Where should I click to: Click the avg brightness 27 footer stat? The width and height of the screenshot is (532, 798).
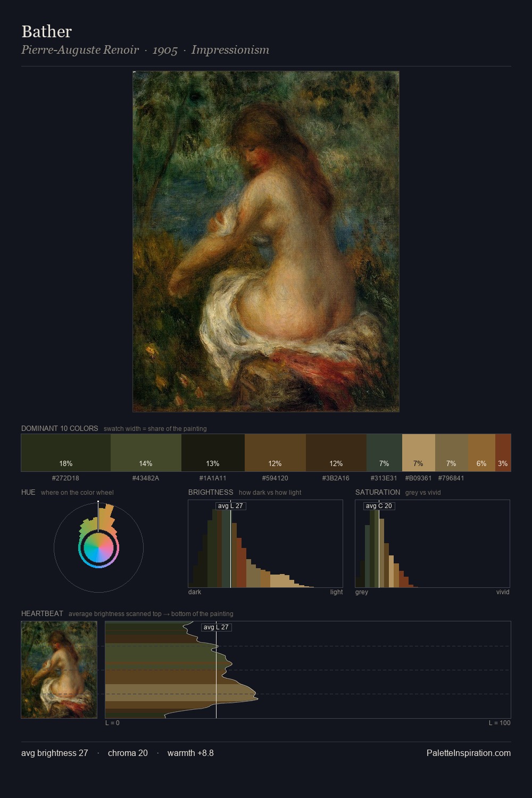click(55, 753)
